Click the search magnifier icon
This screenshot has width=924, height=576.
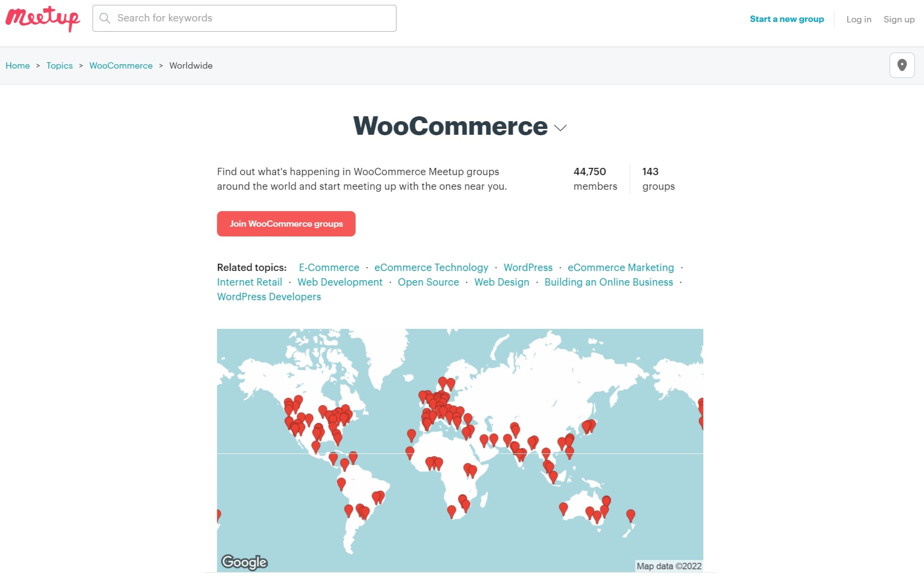click(x=105, y=18)
